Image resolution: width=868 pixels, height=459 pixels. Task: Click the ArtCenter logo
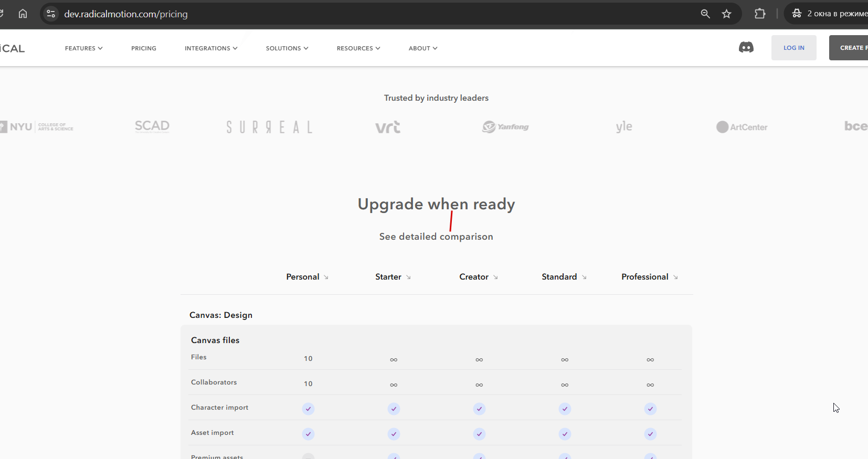point(742,127)
